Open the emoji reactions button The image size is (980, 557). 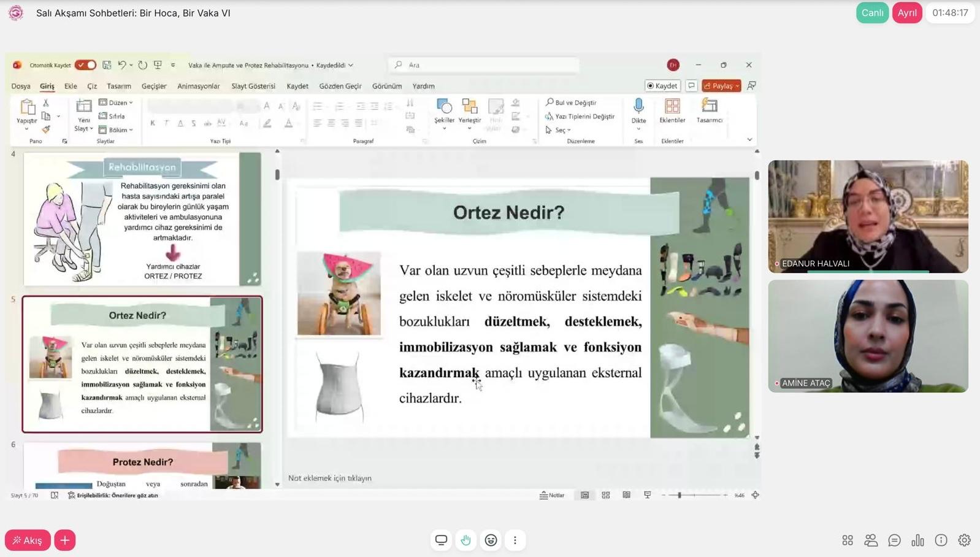coord(491,540)
